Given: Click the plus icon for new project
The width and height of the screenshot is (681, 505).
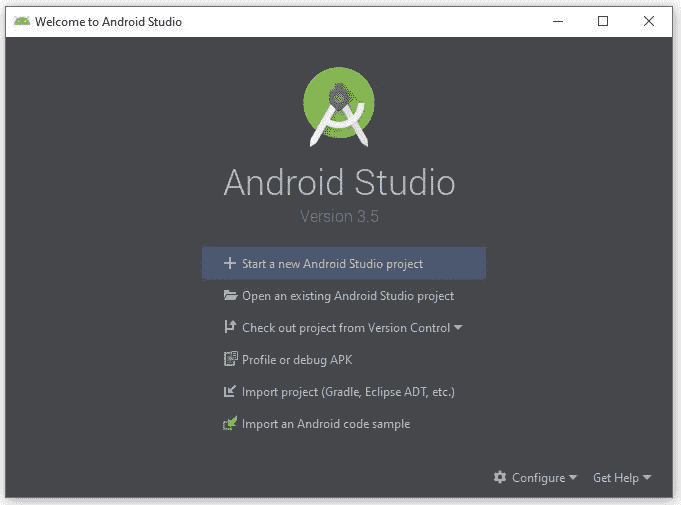Looking at the screenshot, I should pyautogui.click(x=230, y=264).
